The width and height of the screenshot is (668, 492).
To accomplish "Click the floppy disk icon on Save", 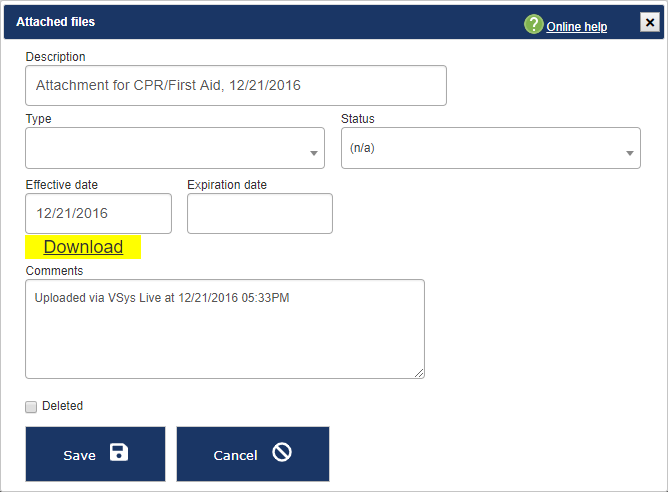I will pos(119,453).
